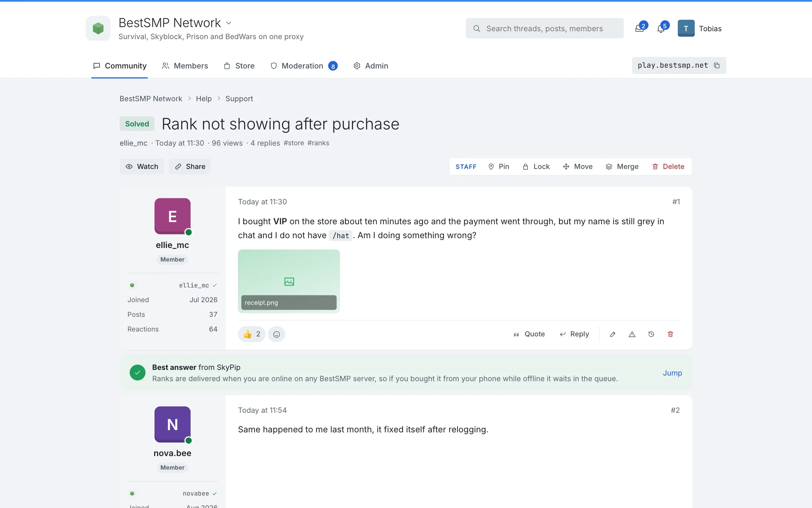Screen dimensions: 812x508
Task: Copy the play.bestsmp.net server address
Action: tap(717, 65)
